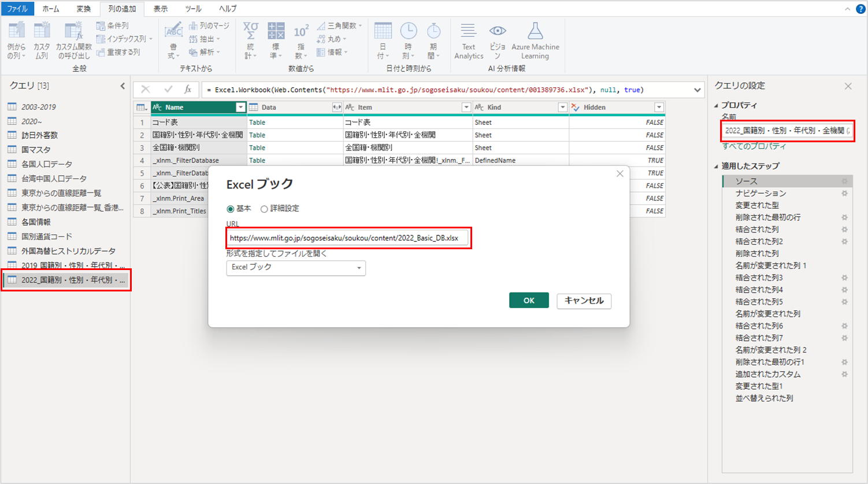The width and height of the screenshot is (868, 484).
Task: Open the Name column filter dropdown
Action: click(240, 107)
